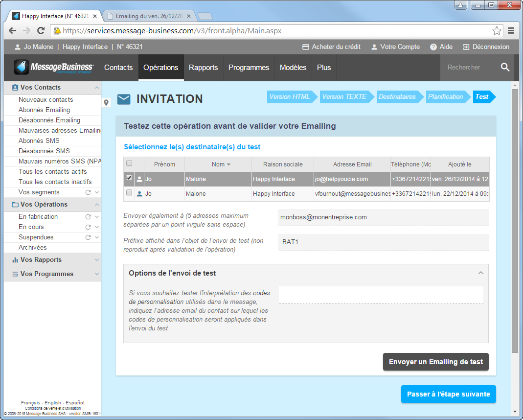Click the page's vertical scrollbar
The height and width of the screenshot is (420, 523).
pos(514,220)
